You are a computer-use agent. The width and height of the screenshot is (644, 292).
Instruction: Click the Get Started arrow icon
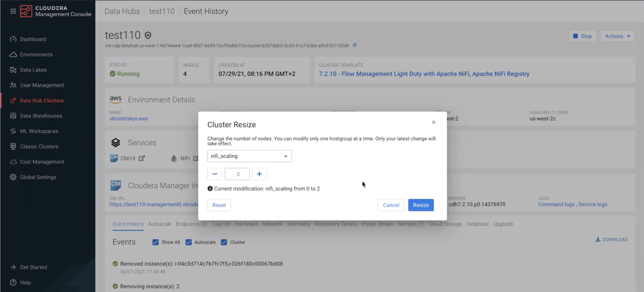(13, 267)
